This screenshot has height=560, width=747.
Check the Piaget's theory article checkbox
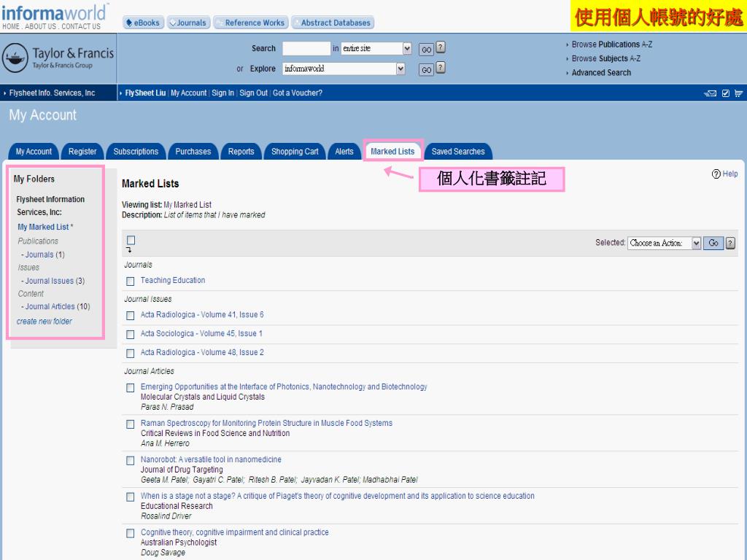pyautogui.click(x=130, y=497)
